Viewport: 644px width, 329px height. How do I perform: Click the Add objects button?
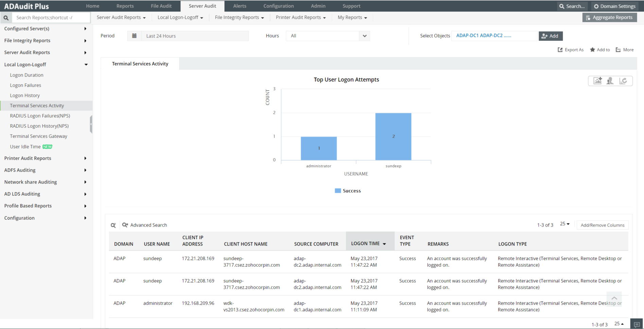coord(551,36)
